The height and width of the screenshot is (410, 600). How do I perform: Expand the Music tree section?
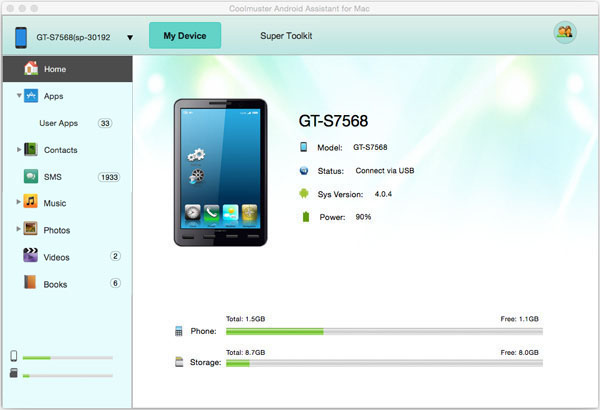point(19,203)
